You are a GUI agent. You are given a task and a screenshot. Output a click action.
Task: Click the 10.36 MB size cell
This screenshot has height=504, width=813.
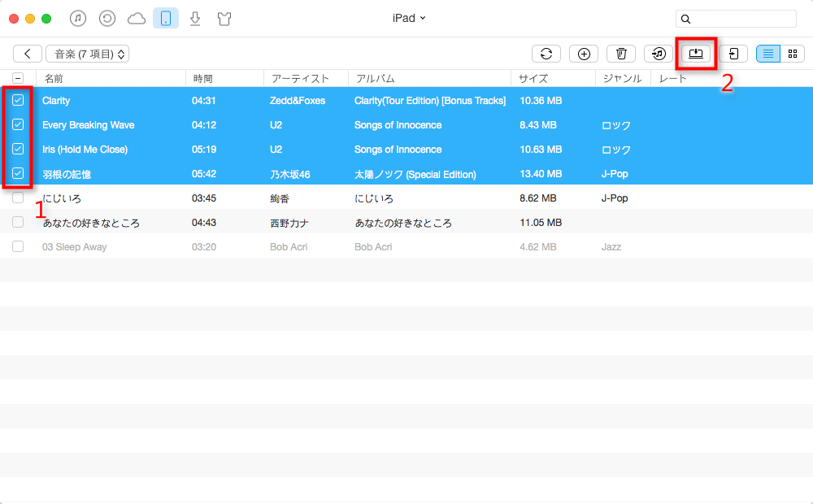(541, 101)
